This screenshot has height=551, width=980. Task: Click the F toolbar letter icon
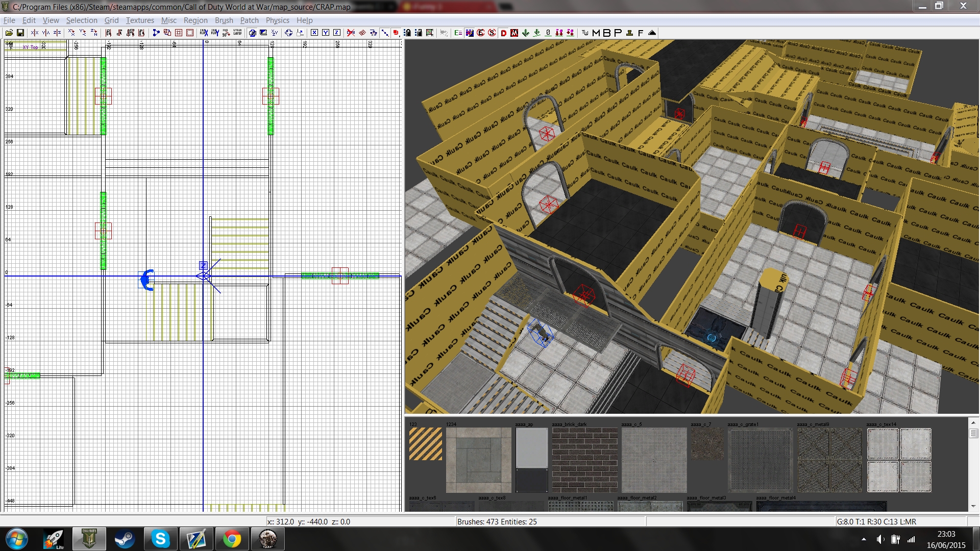641,33
